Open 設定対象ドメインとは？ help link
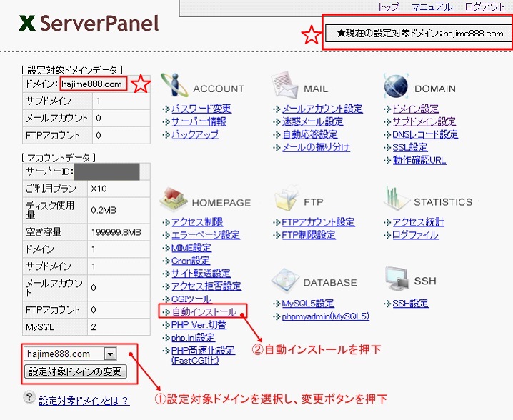 click(x=84, y=401)
